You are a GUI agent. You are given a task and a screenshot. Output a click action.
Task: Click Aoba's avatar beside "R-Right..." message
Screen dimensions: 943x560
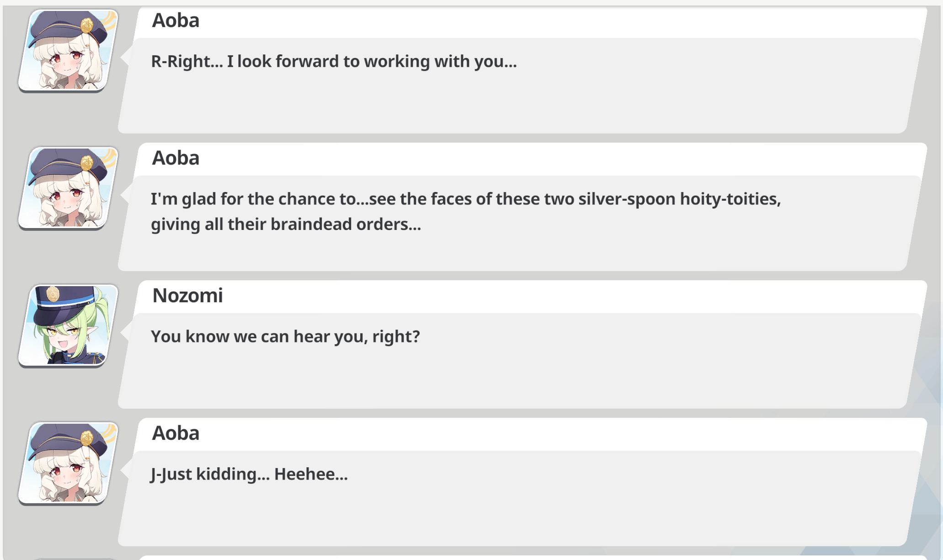[68, 50]
